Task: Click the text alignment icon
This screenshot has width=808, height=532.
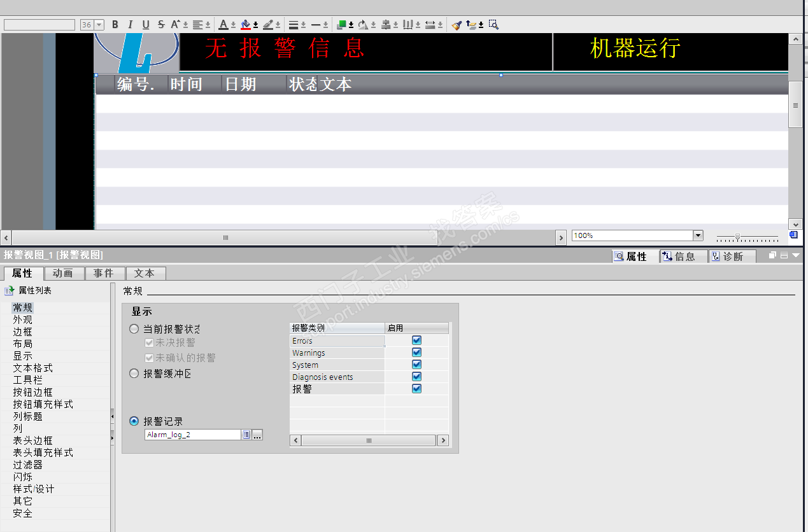Action: (x=198, y=25)
